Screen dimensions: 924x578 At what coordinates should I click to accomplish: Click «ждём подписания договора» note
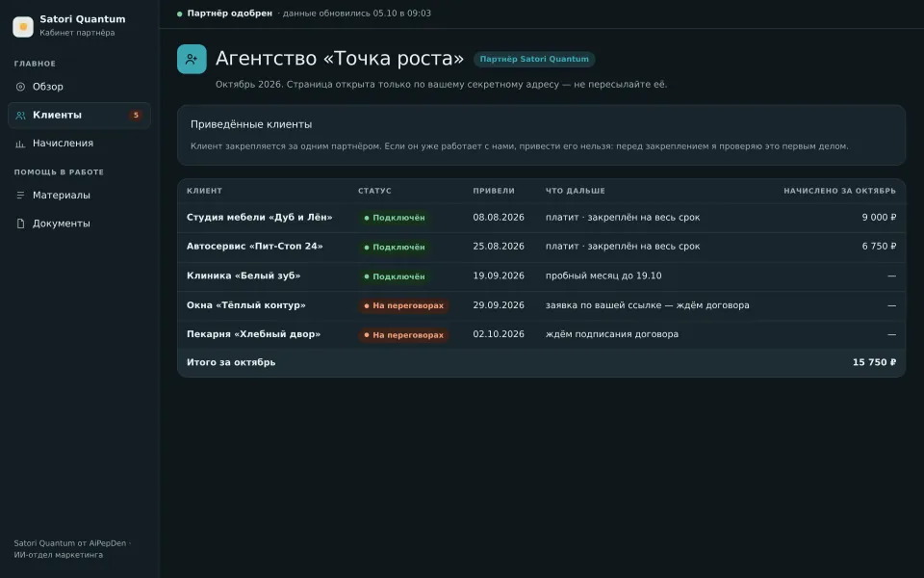tap(612, 334)
